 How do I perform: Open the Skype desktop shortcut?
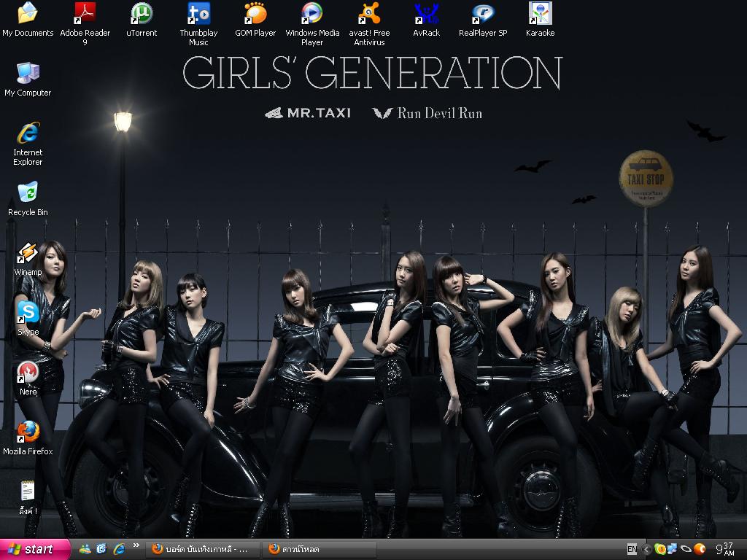(x=28, y=319)
